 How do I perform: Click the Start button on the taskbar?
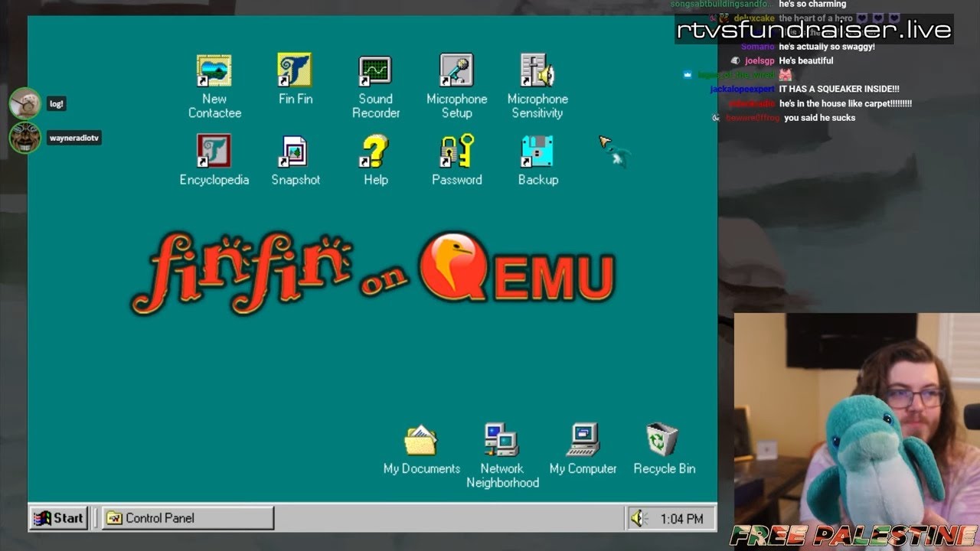(x=59, y=518)
